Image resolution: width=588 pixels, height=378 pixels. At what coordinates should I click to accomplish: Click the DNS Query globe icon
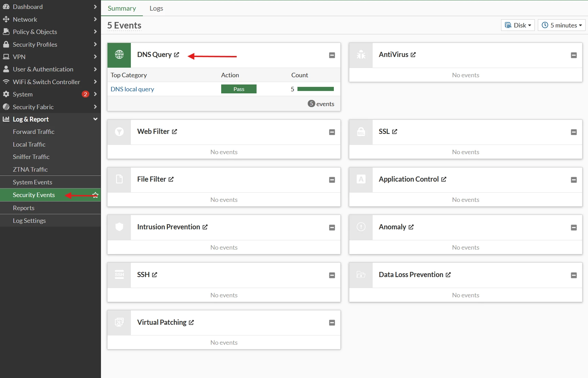119,55
